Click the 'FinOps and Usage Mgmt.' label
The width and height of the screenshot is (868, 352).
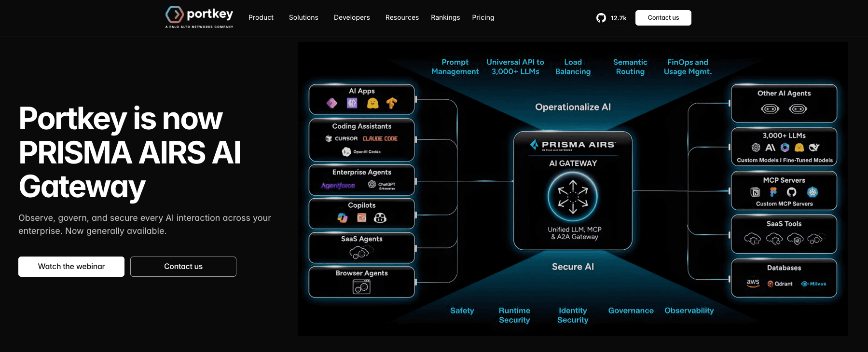[x=688, y=67]
